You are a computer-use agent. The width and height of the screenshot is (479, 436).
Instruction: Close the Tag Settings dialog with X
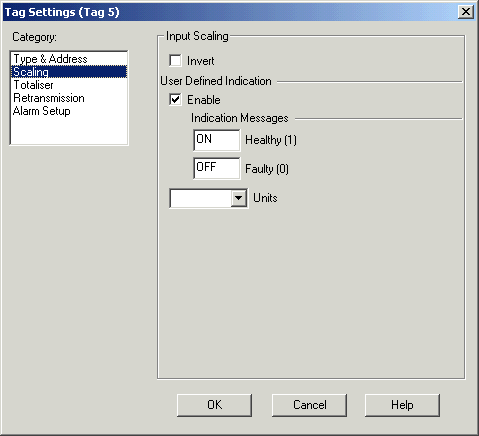point(466,12)
